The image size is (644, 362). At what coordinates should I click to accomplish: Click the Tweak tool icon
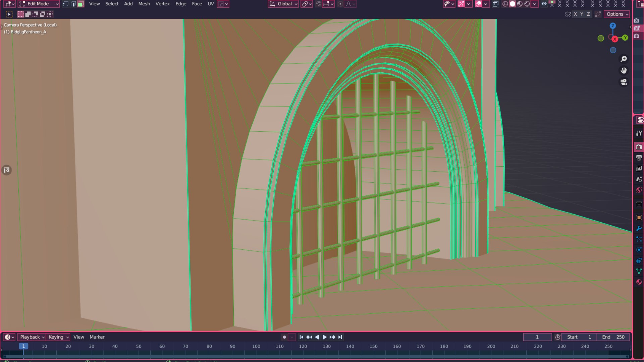9,14
